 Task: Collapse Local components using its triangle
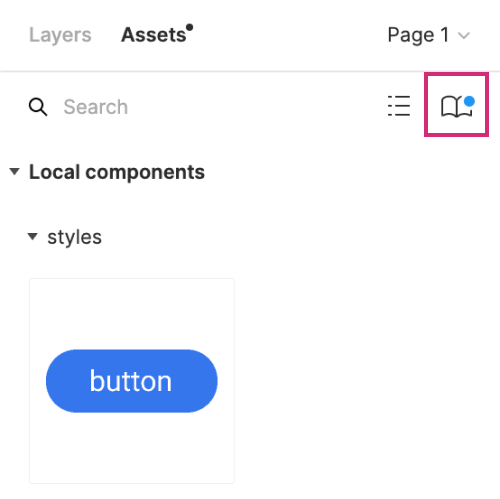(x=14, y=172)
